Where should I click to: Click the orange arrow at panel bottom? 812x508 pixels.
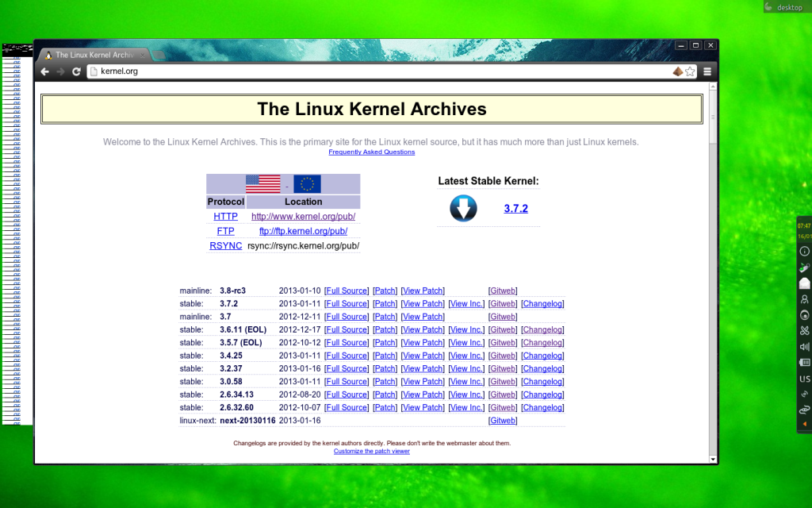[x=805, y=424]
